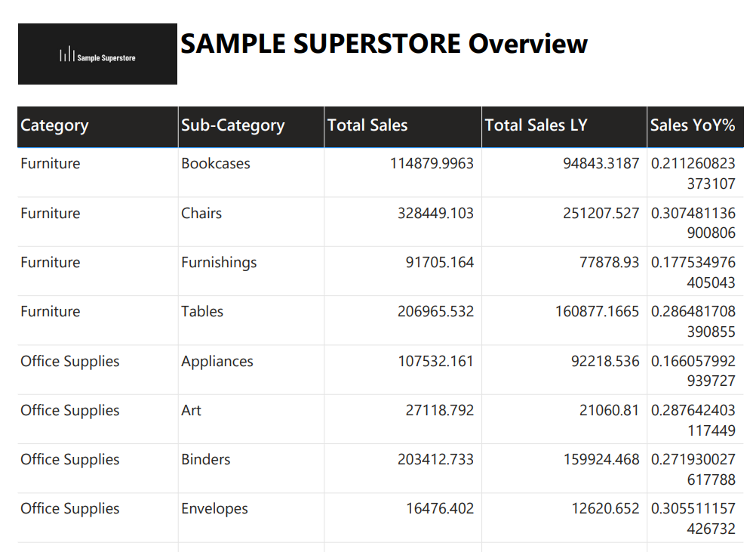Select the Tables sub-category cell
Viewport: 756px width, 552px height.
(202, 312)
